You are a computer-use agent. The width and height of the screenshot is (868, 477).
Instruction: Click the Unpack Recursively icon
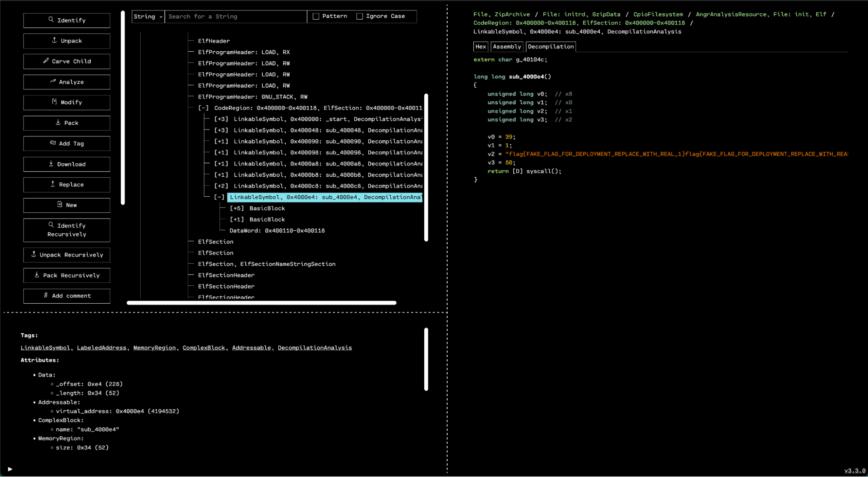point(33,254)
